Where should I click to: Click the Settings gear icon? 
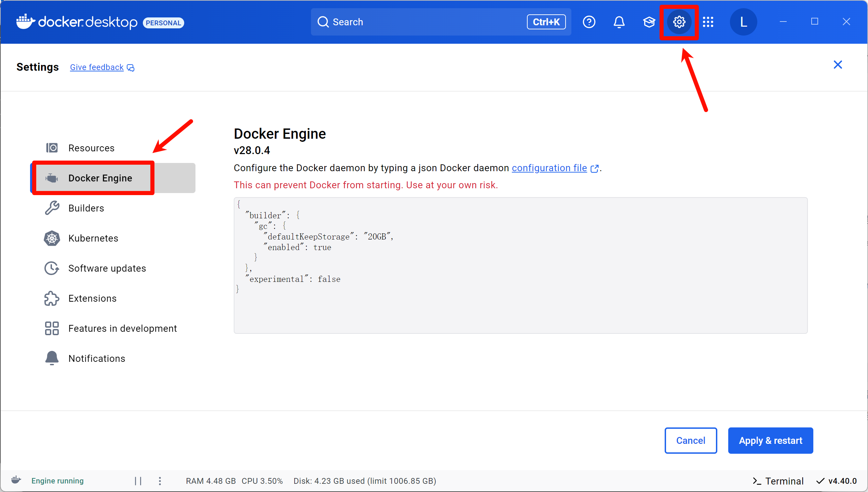pyautogui.click(x=679, y=22)
